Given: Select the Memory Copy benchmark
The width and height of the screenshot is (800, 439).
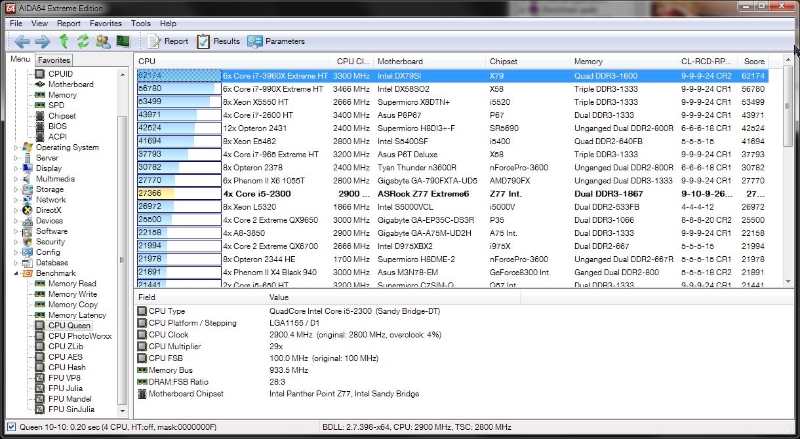Looking at the screenshot, I should [73, 305].
